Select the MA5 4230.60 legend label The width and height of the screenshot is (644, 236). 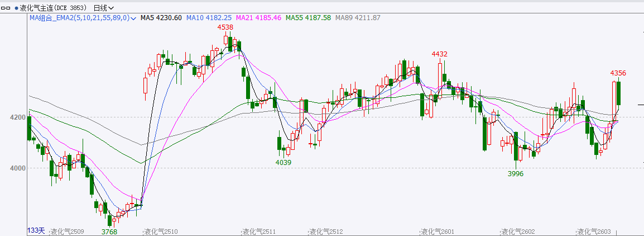(x=161, y=18)
